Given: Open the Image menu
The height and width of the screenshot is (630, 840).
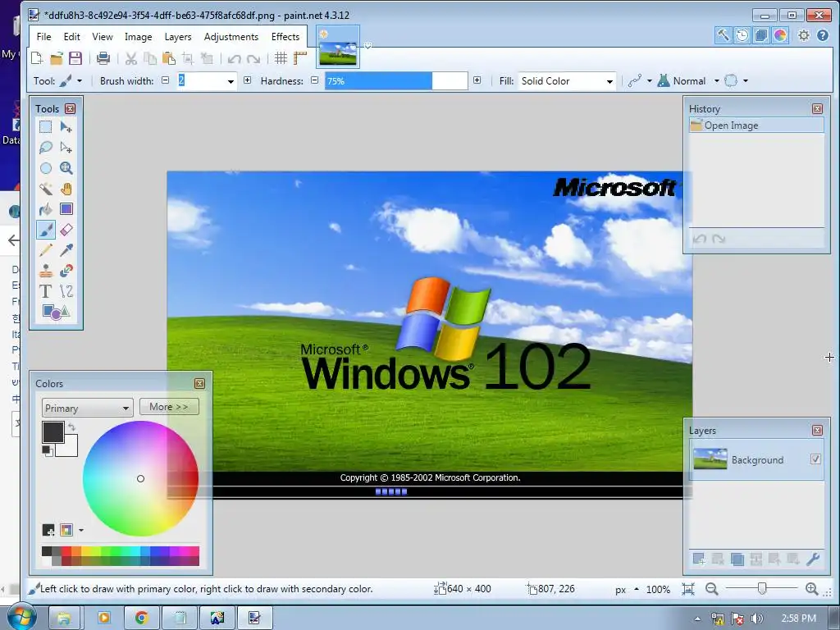Looking at the screenshot, I should [138, 36].
